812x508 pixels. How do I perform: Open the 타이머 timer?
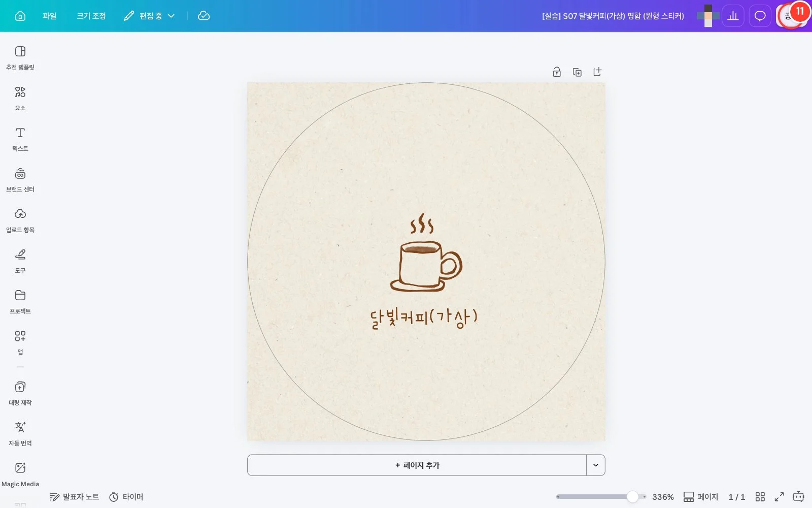[126, 497]
